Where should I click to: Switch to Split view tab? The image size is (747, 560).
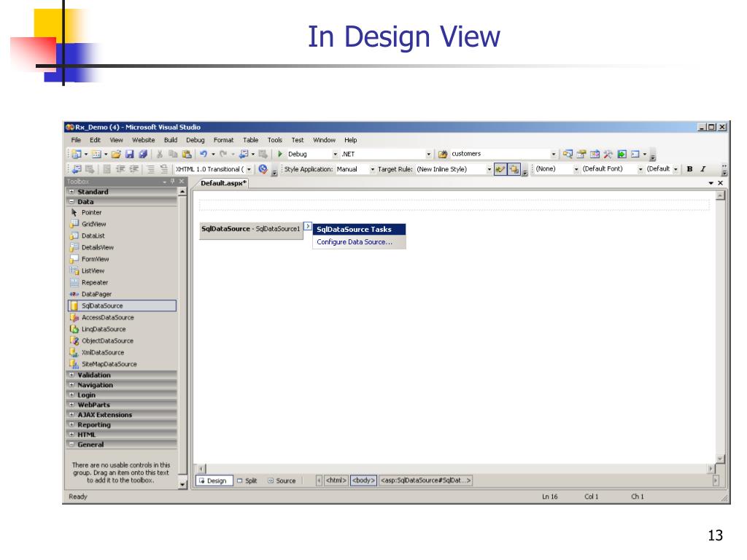coord(247,481)
